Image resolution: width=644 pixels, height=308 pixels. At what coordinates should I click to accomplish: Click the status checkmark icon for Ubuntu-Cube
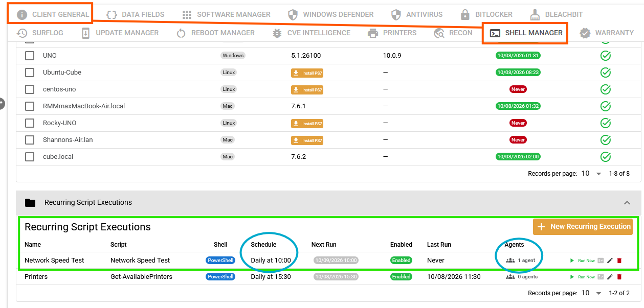[x=606, y=72]
